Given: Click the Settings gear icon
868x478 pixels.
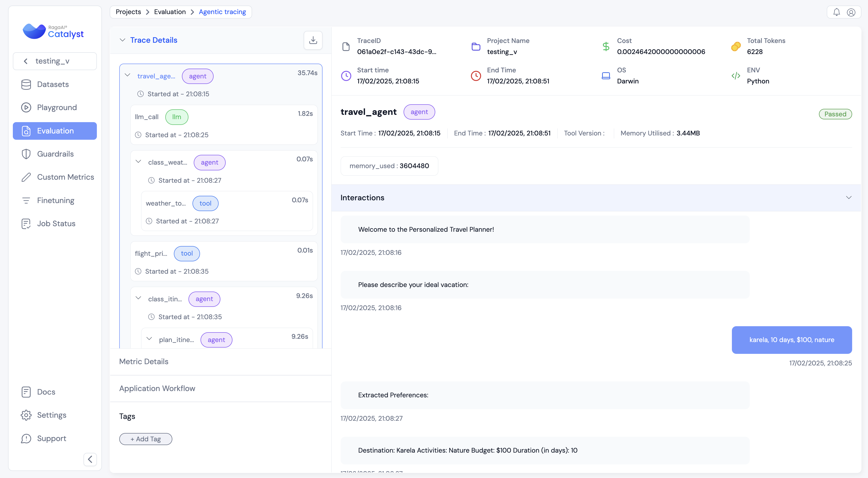Looking at the screenshot, I should pyautogui.click(x=26, y=415).
